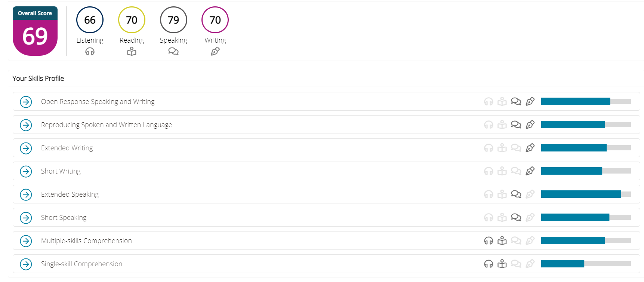Click the Single-skill Comprehension progress bar
644x282 pixels.
586,264
